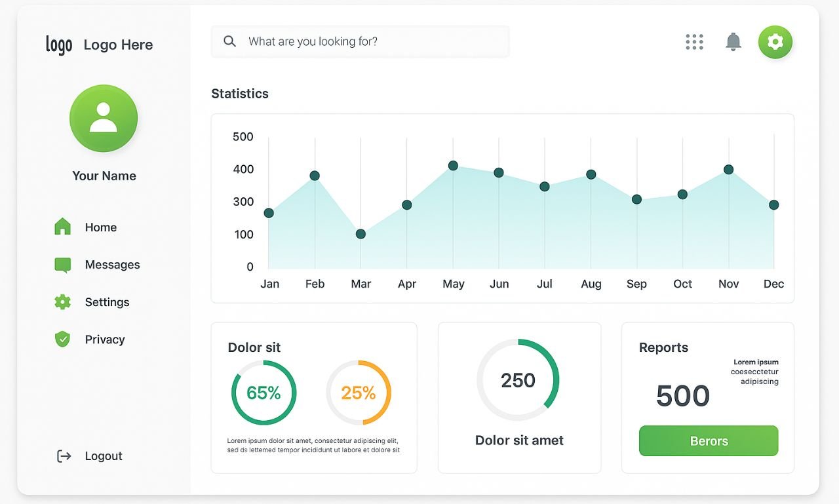Screen dimensions: 839x504
Task: Open notifications bell icon
Action: pyautogui.click(x=733, y=42)
